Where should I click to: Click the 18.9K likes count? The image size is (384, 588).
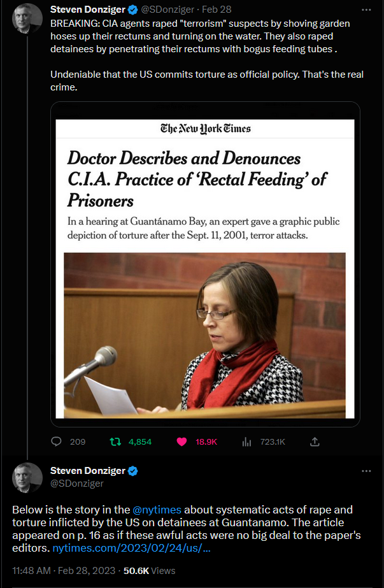pos(205,441)
